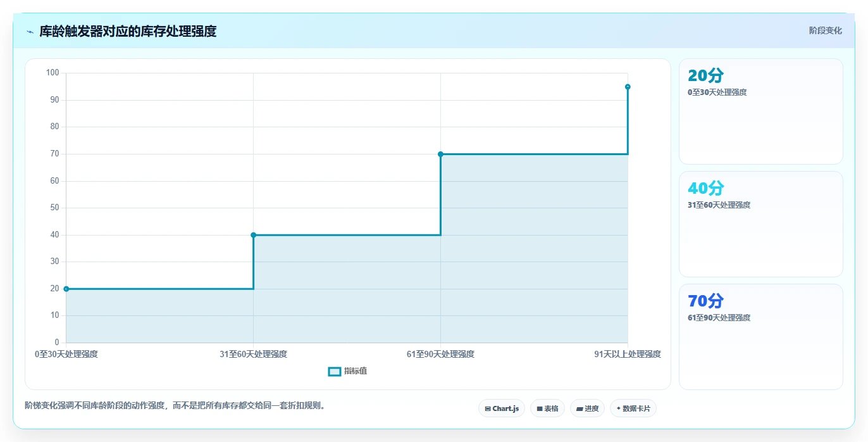
Task: Click the y-axis value 100
Action: [x=53, y=73]
